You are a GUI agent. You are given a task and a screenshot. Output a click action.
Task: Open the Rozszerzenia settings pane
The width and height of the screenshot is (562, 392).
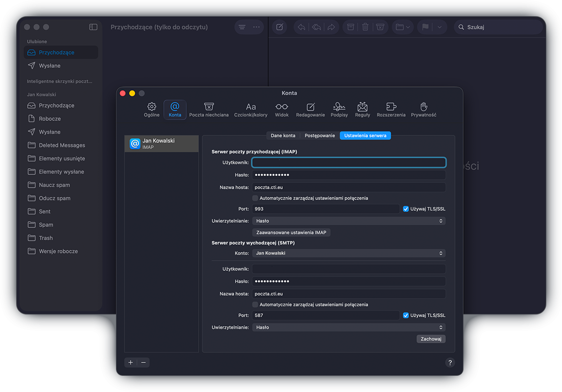pos(390,109)
